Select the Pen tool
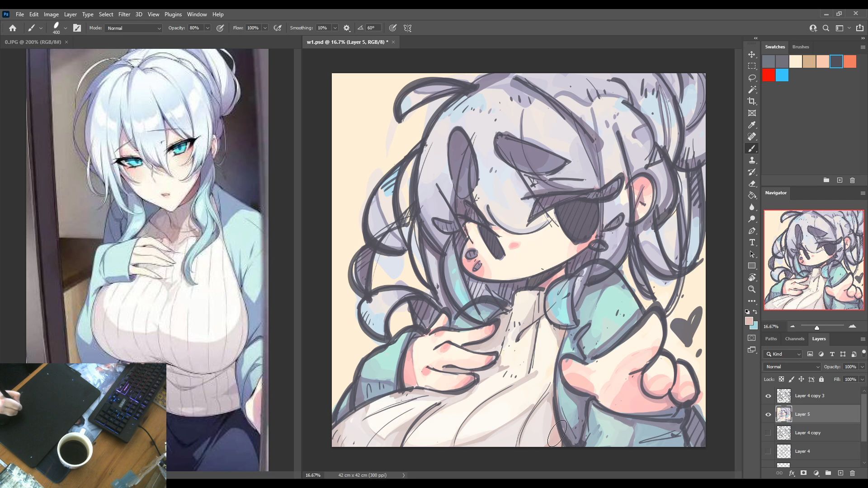This screenshot has width=868, height=488. [752, 230]
